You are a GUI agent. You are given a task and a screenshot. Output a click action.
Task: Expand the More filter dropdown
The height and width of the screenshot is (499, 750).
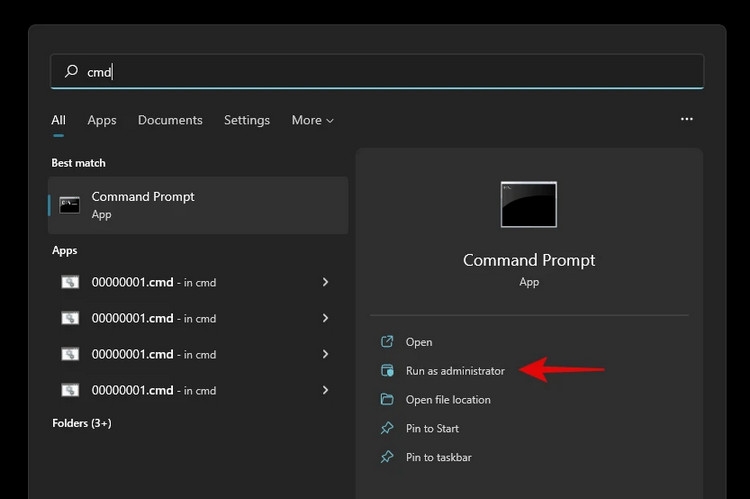312,120
